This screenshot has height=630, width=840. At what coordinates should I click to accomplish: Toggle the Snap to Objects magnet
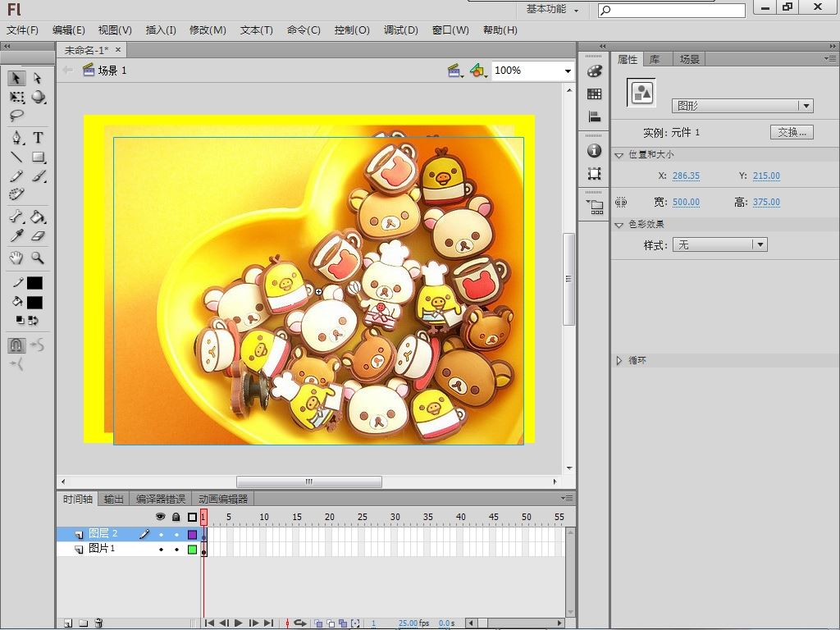(16, 345)
